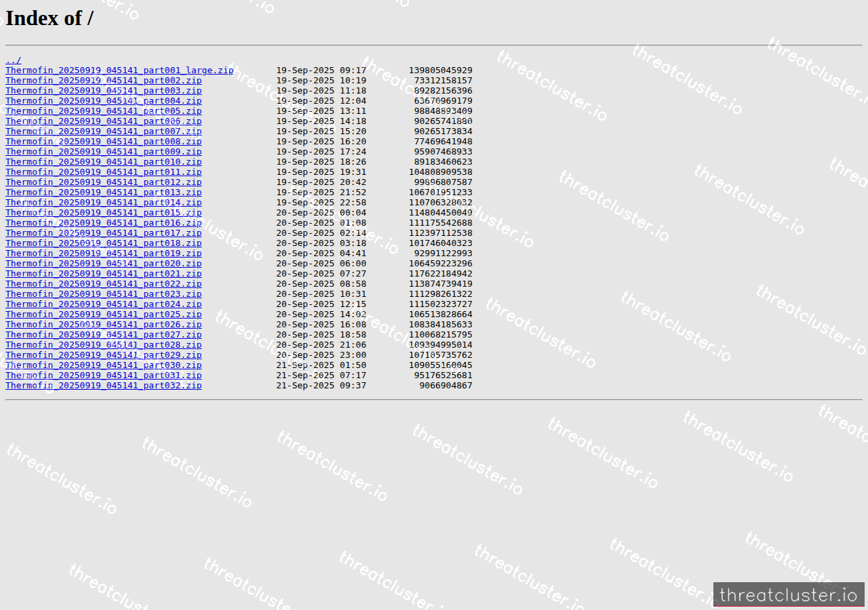Click the timestamp 21-Sep-2025 09:37
The image size is (868, 610).
click(321, 386)
